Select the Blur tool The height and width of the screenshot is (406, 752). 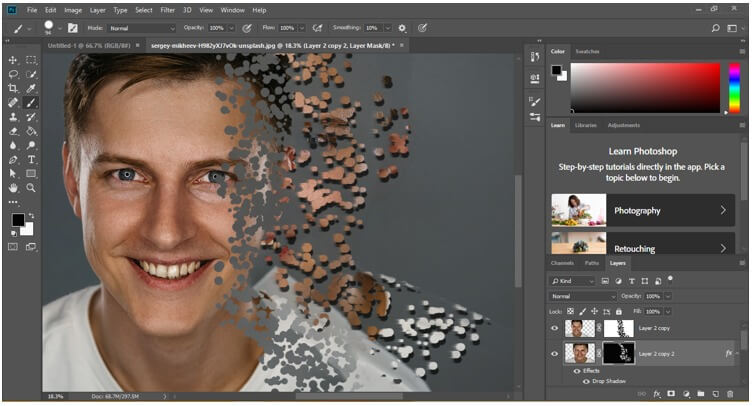(x=13, y=145)
